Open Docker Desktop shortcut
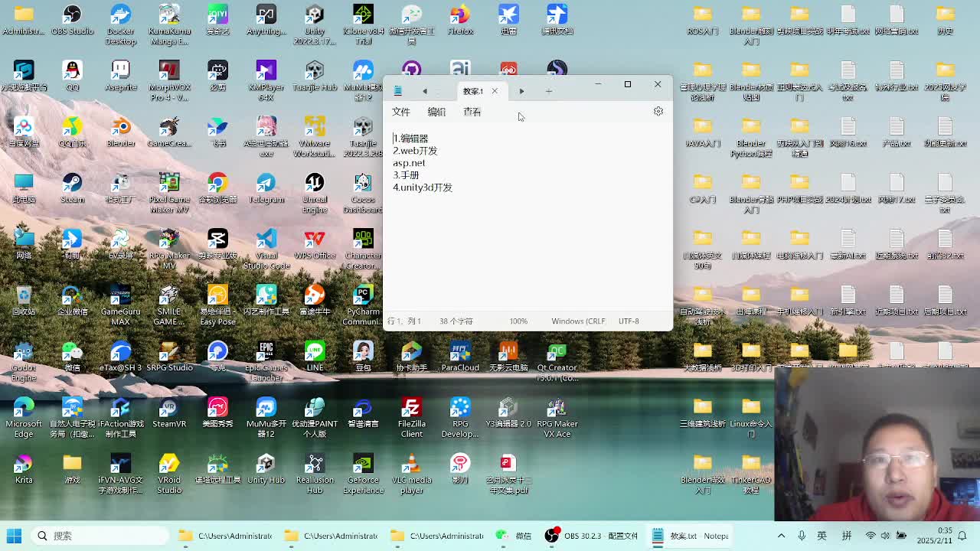 (120, 24)
